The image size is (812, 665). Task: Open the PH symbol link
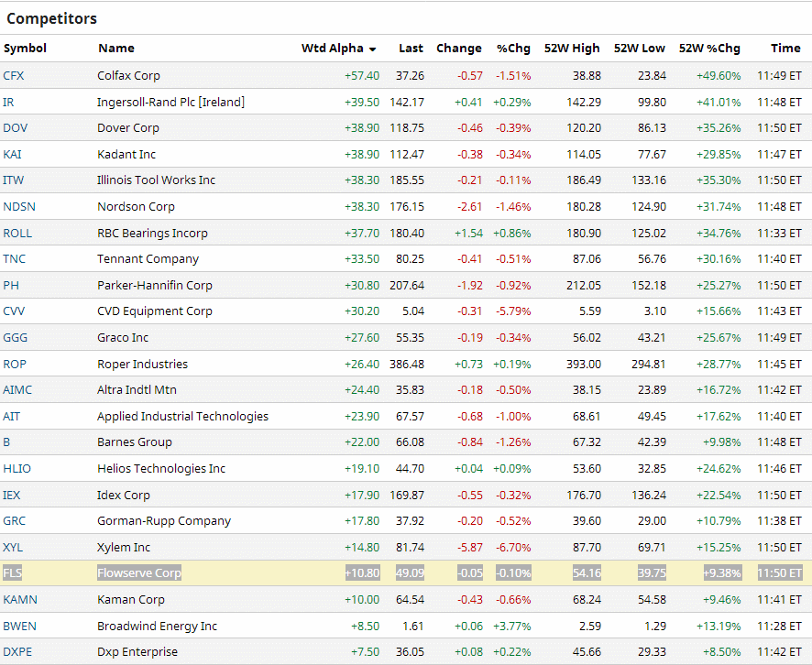[x=11, y=285]
